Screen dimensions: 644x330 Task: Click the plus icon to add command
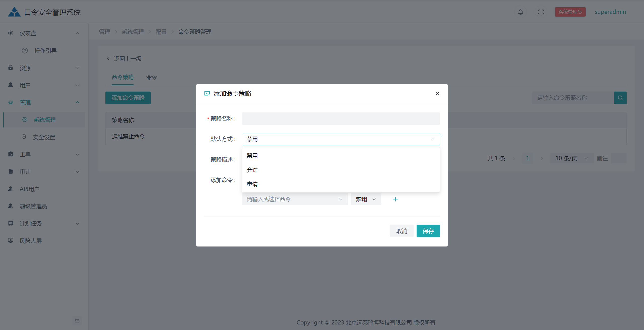395,199
